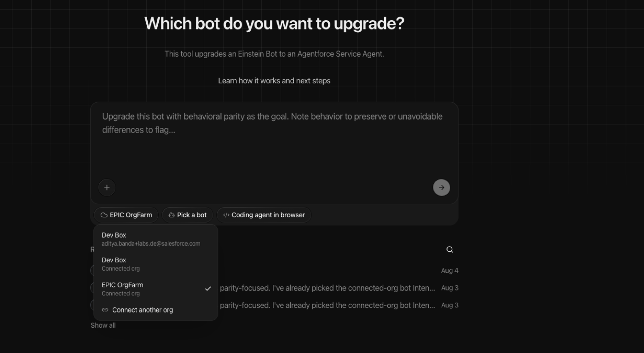Open the recent item dated Aug 4
The image size is (644, 353).
pos(274,271)
